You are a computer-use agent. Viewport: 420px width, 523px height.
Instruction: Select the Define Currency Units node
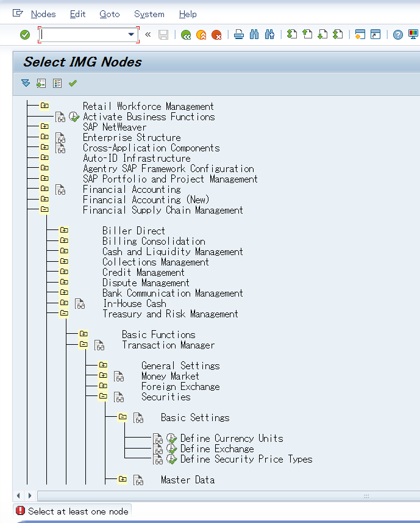(232, 439)
